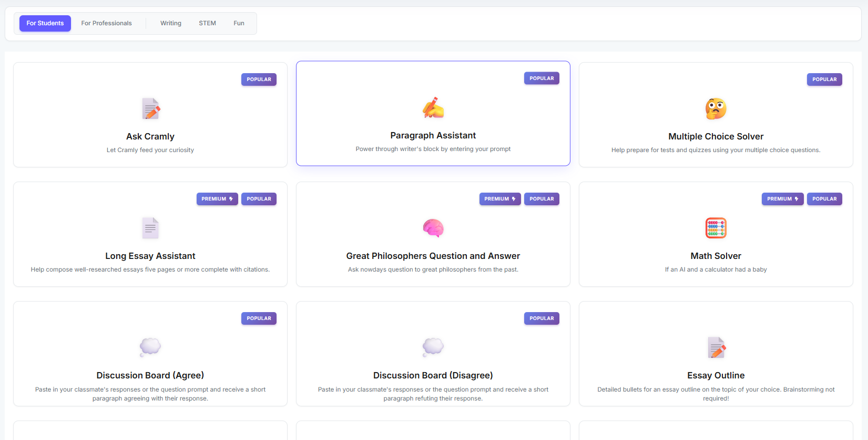Click "Help compose well-researched essays" description

150,269
